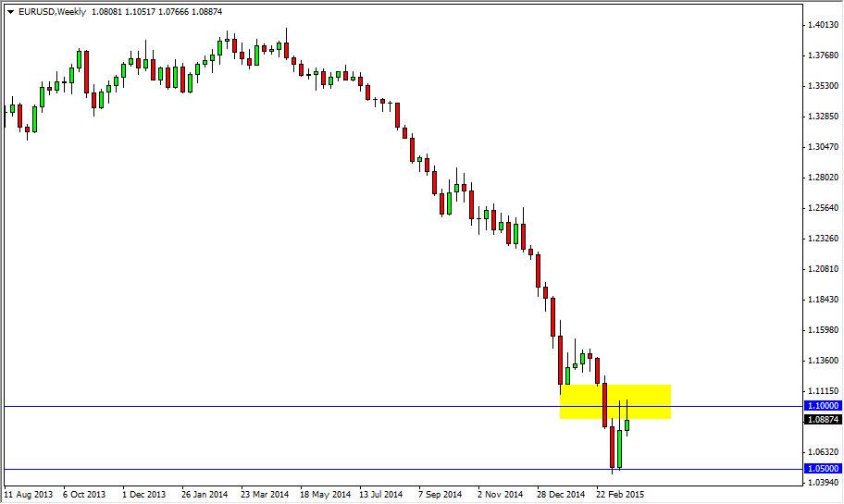Click the 1 Dec 2013 date label
The image size is (844, 504).
point(143,495)
